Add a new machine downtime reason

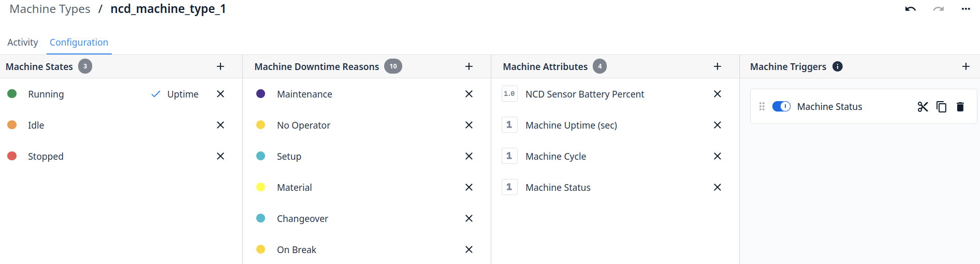click(469, 66)
